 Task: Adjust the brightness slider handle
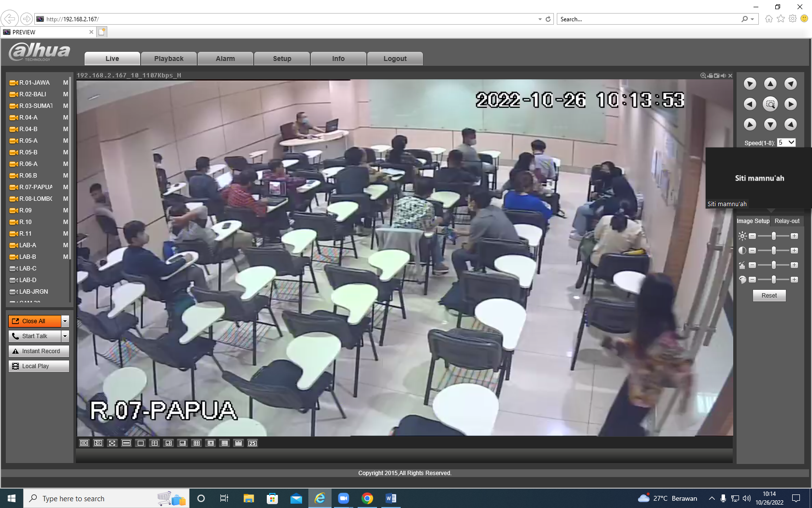pyautogui.click(x=774, y=236)
